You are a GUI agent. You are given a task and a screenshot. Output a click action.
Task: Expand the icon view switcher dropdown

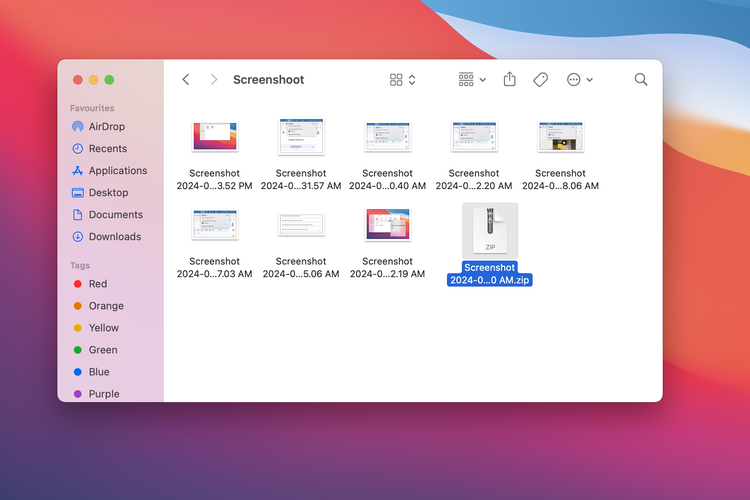[x=402, y=80]
